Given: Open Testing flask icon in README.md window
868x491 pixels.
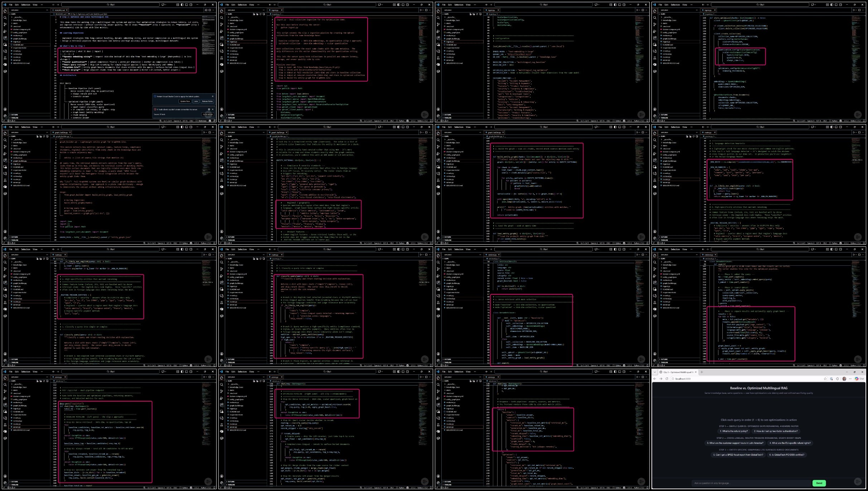Looking at the screenshot, I should pos(5,58).
